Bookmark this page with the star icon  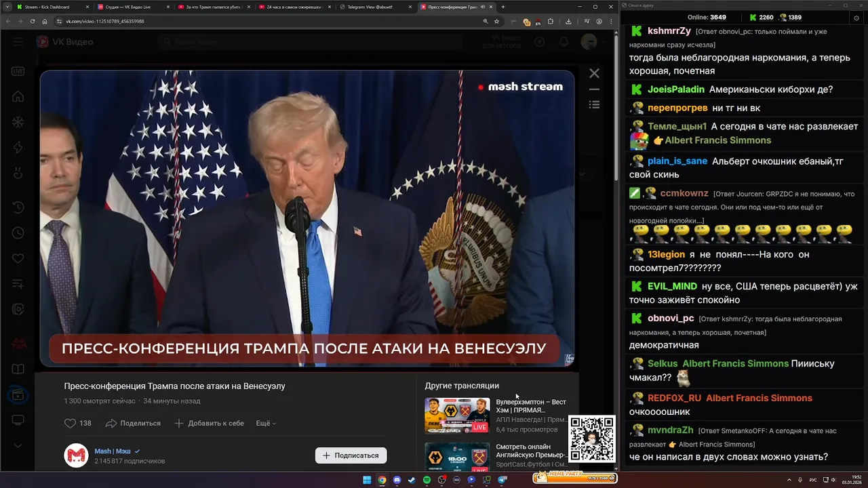point(496,21)
